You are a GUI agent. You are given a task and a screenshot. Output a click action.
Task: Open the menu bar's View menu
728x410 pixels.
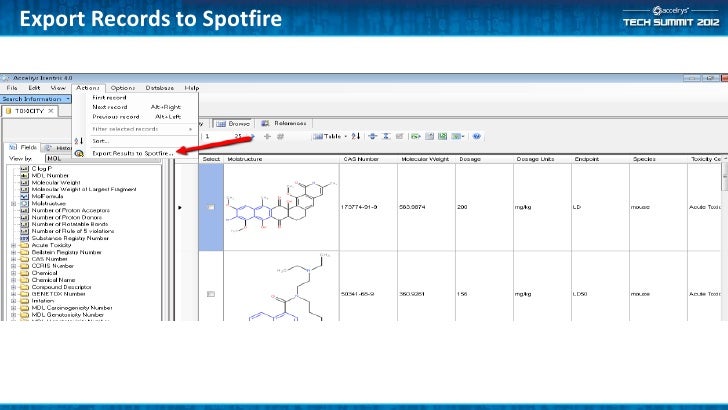coord(58,88)
